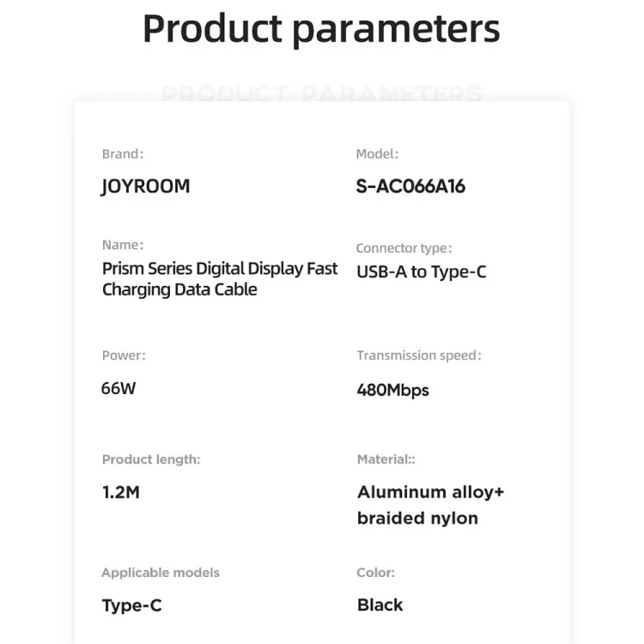Screen dimensions: 644x644
Task: Click the 66W power value
Action: [118, 387]
